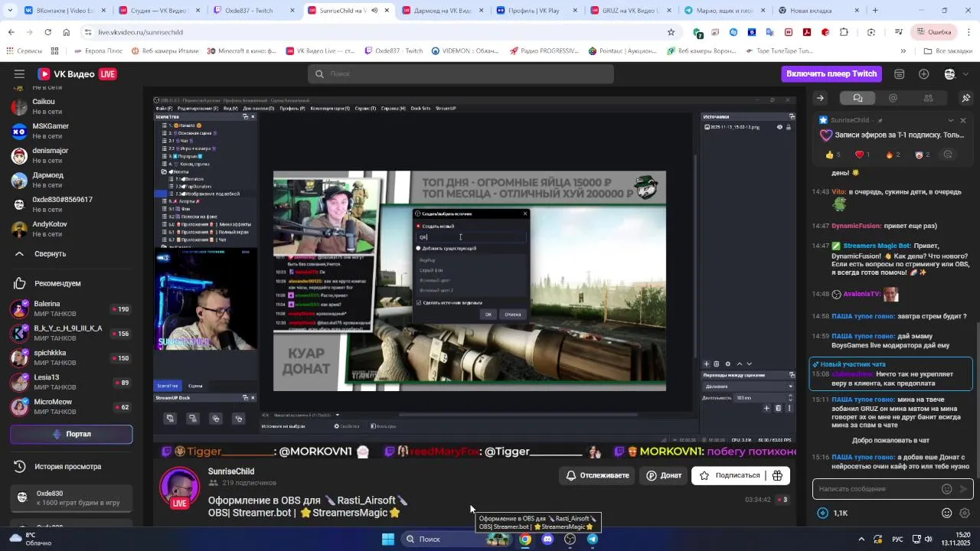Collapse chat panel with arrow icon
980x551 pixels.
tap(820, 98)
